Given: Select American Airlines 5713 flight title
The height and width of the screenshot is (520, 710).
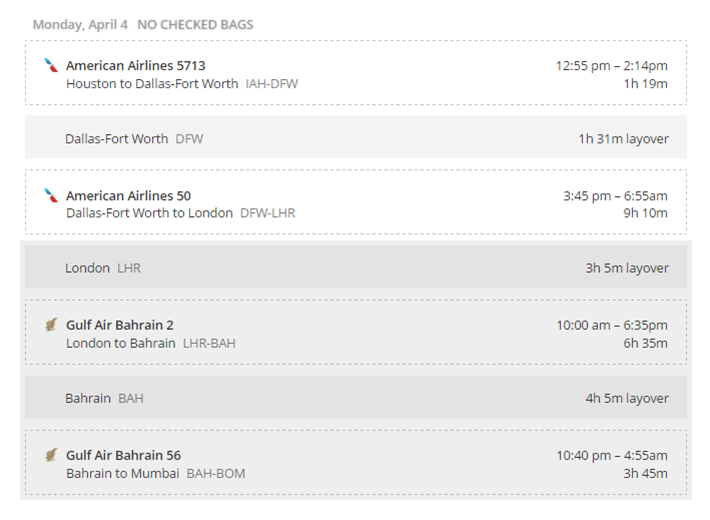Looking at the screenshot, I should [x=135, y=66].
